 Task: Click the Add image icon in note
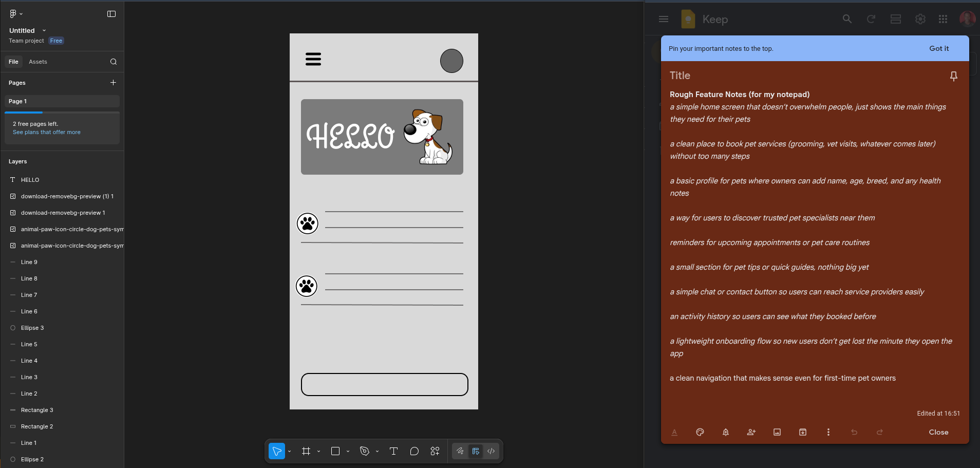coord(777,432)
